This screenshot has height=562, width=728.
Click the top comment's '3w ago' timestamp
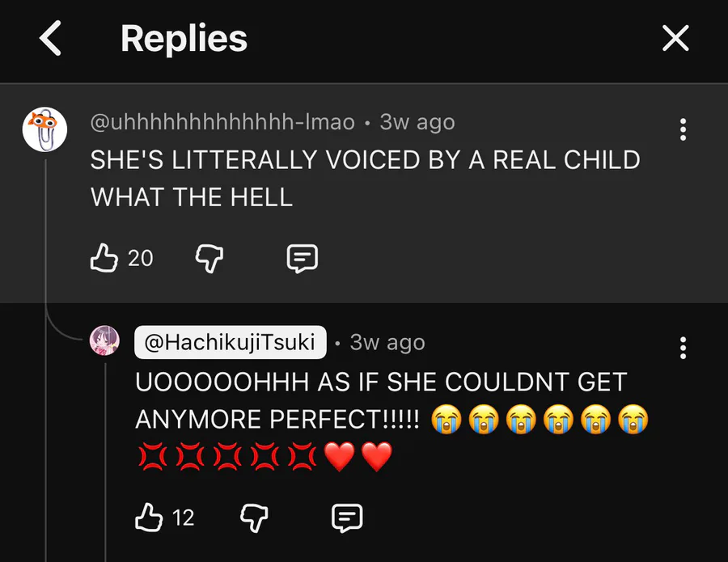pos(417,122)
